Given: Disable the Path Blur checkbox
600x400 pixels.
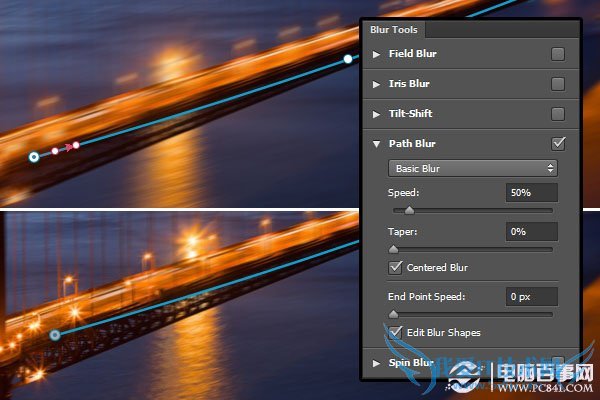Looking at the screenshot, I should click(558, 143).
